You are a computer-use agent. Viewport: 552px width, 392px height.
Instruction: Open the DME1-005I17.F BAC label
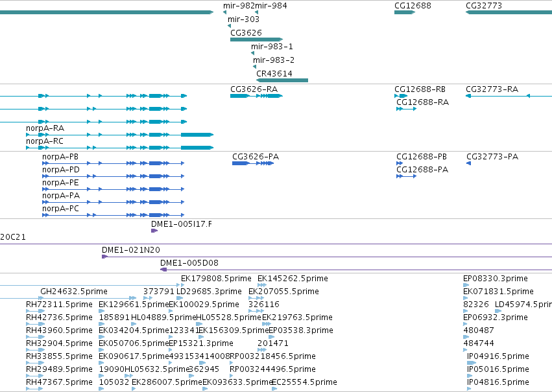pos(182,224)
